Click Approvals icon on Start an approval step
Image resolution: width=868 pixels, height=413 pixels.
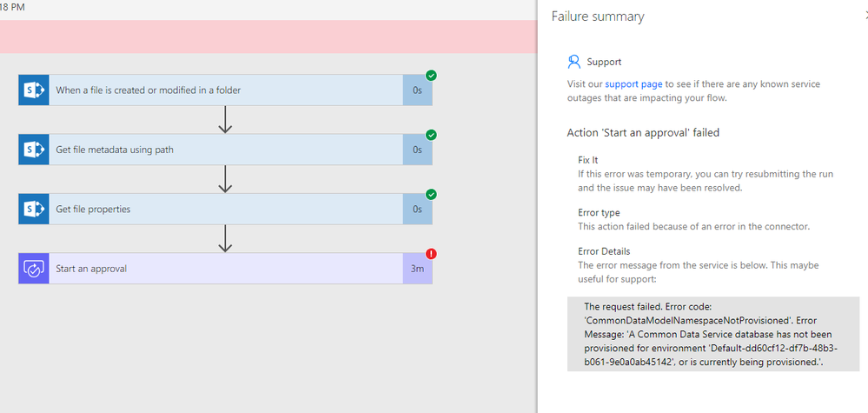[x=34, y=269]
